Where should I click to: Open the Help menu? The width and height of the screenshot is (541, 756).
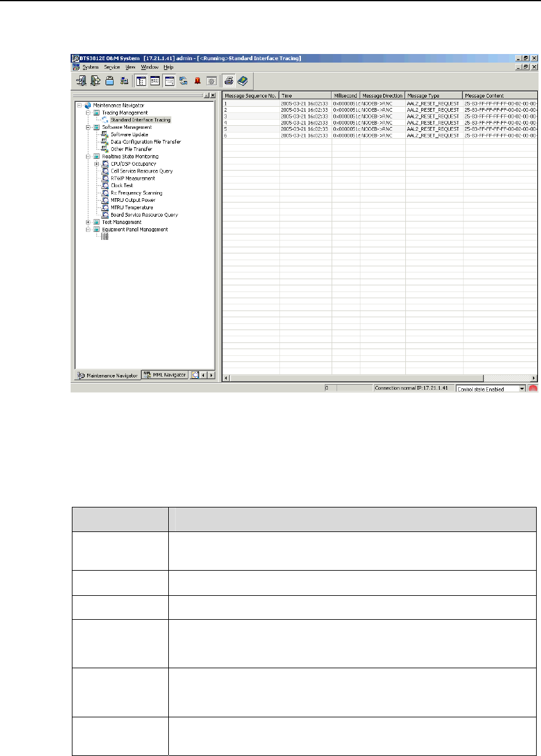168,67
